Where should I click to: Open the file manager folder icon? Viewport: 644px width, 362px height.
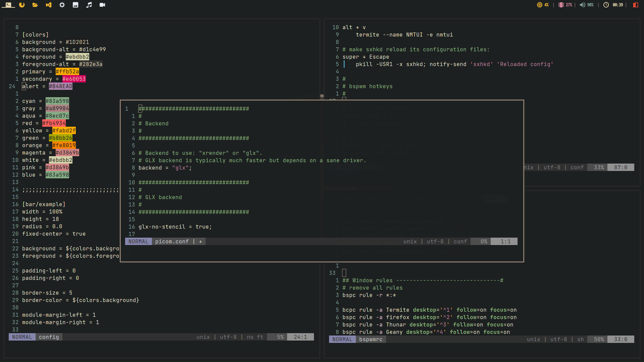(x=35, y=5)
